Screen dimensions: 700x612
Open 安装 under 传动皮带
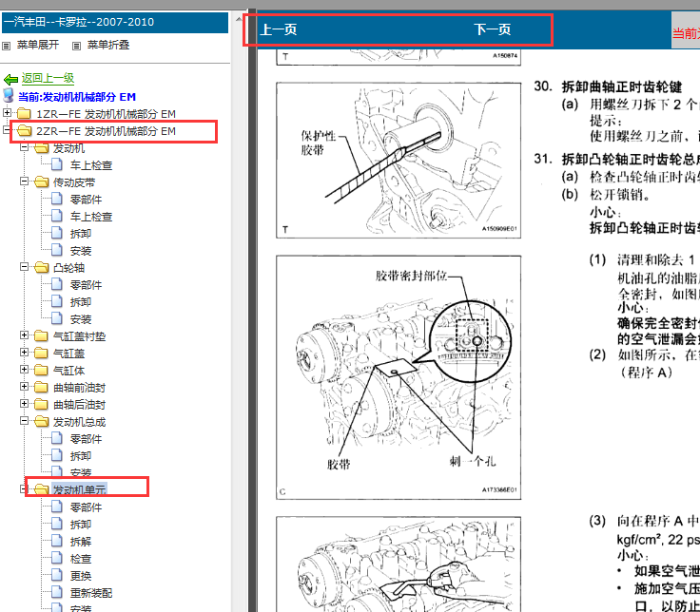coord(81,251)
